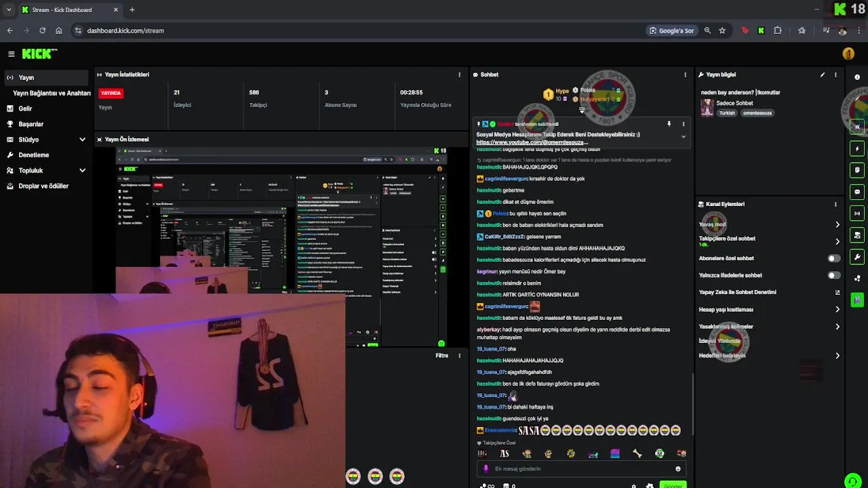Open the tab search dropdown in Chrome

click(9, 10)
